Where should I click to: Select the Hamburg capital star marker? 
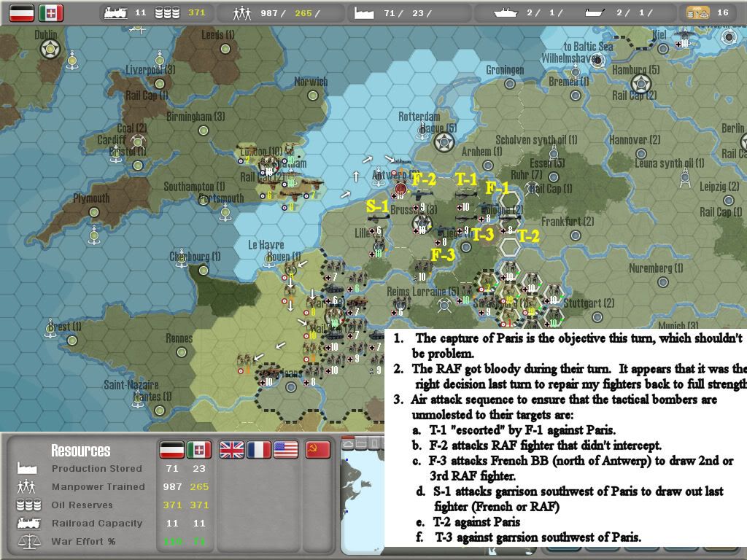point(640,85)
